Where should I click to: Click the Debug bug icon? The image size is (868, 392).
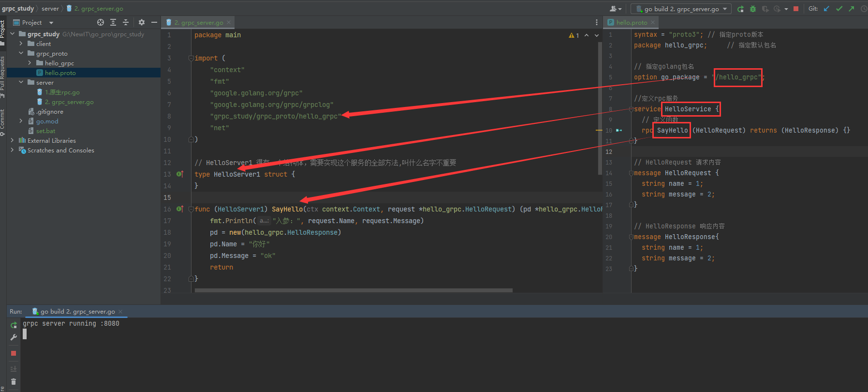tap(753, 9)
